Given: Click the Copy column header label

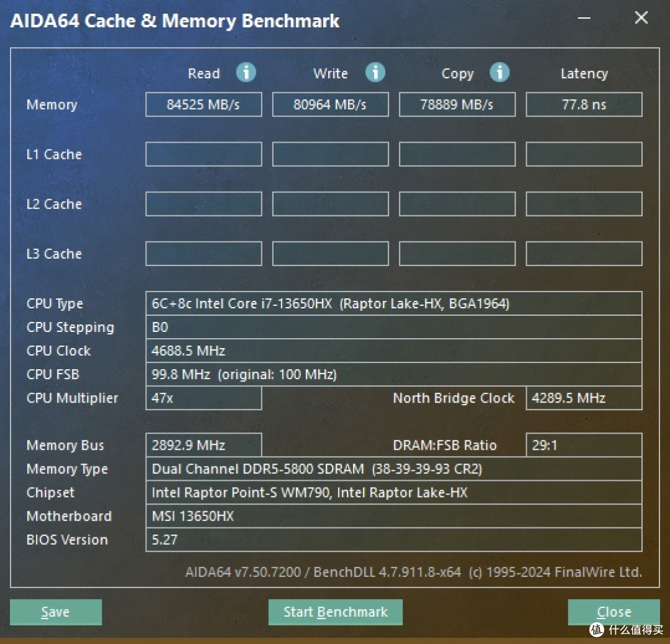Looking at the screenshot, I should click(x=457, y=73).
